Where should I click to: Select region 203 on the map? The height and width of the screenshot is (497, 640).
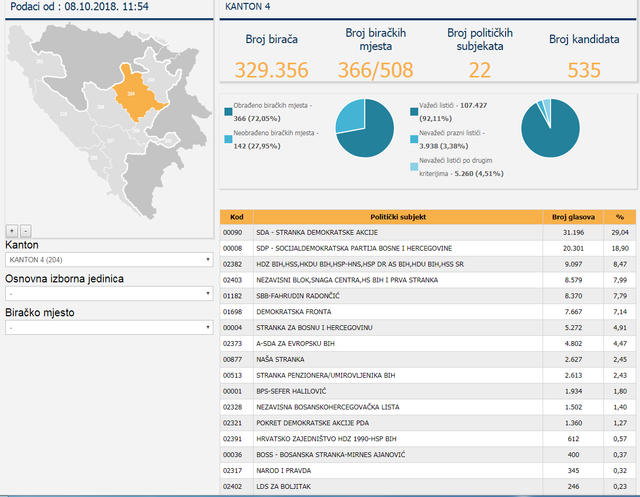point(151,80)
